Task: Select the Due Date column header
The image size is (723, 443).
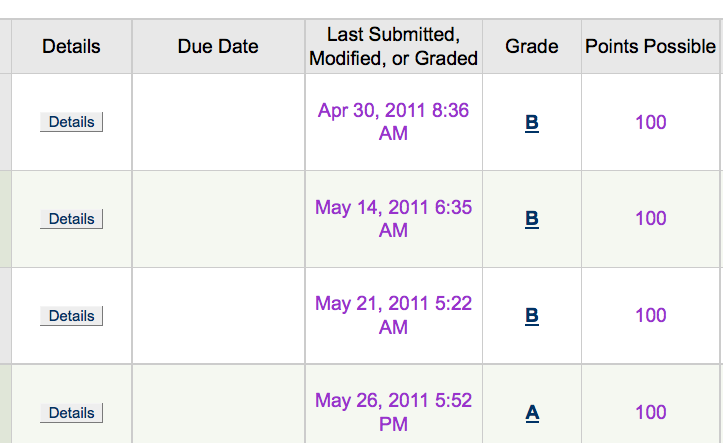Action: [218, 47]
